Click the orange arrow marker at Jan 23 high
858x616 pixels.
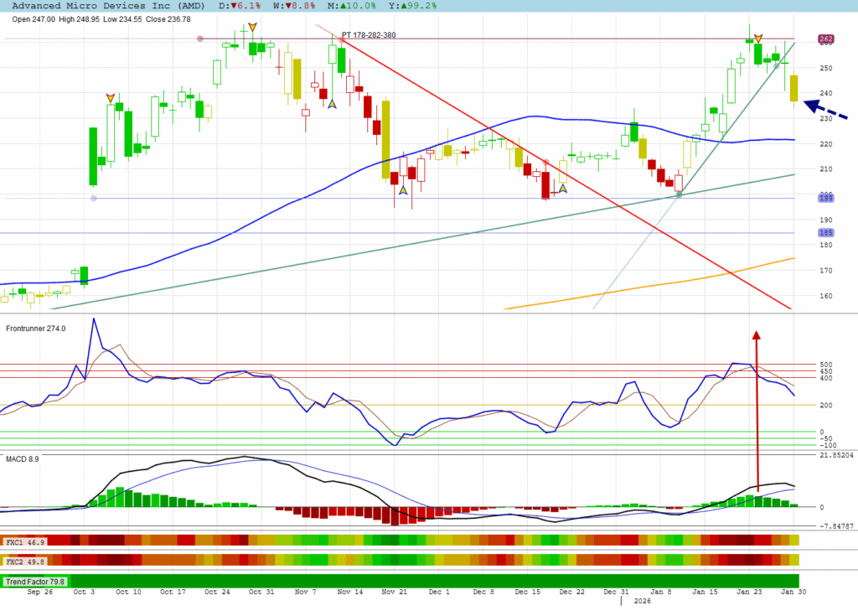pyautogui.click(x=758, y=39)
